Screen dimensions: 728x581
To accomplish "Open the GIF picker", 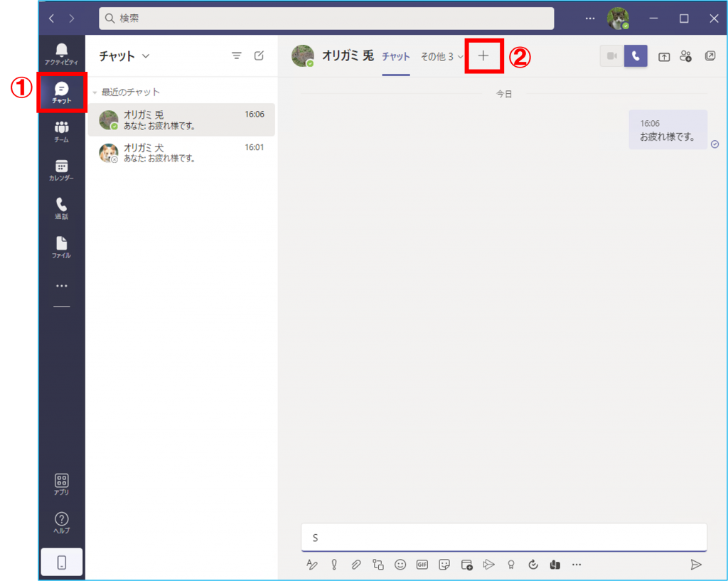I will tap(422, 565).
